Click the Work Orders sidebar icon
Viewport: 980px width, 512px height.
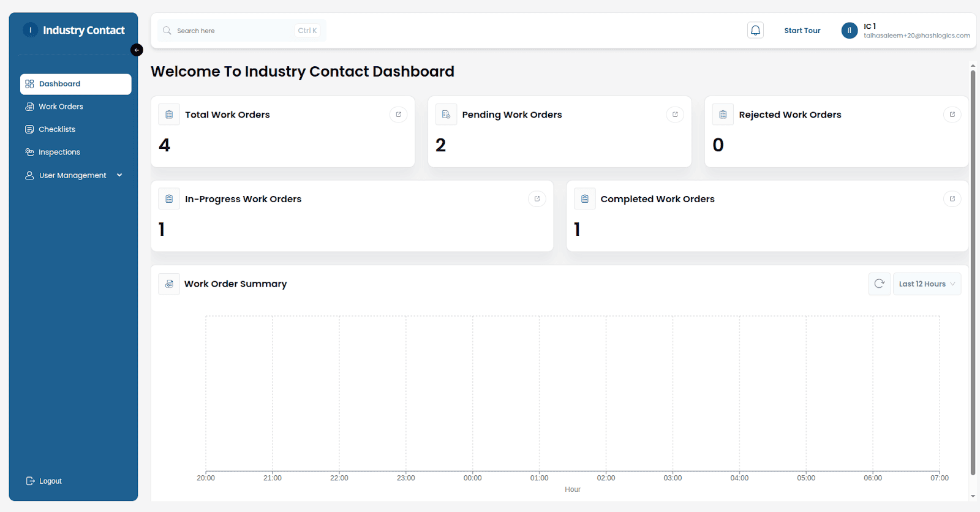pos(29,107)
